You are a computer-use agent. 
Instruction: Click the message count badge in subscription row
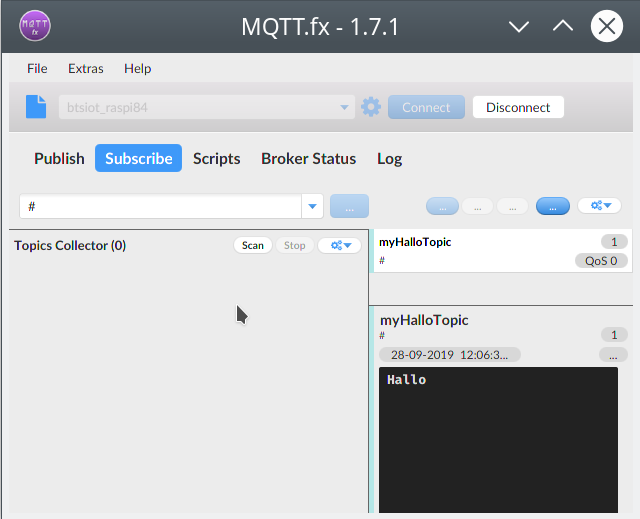pos(614,242)
